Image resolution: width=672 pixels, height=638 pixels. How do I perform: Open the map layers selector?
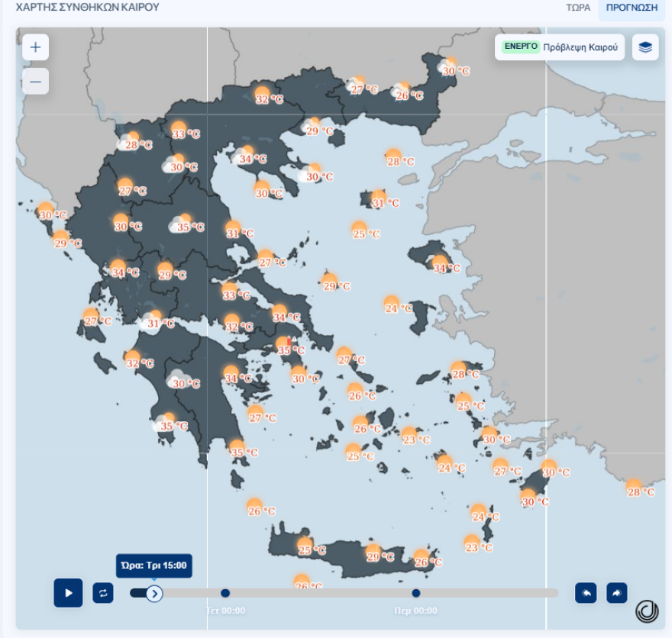click(x=645, y=47)
